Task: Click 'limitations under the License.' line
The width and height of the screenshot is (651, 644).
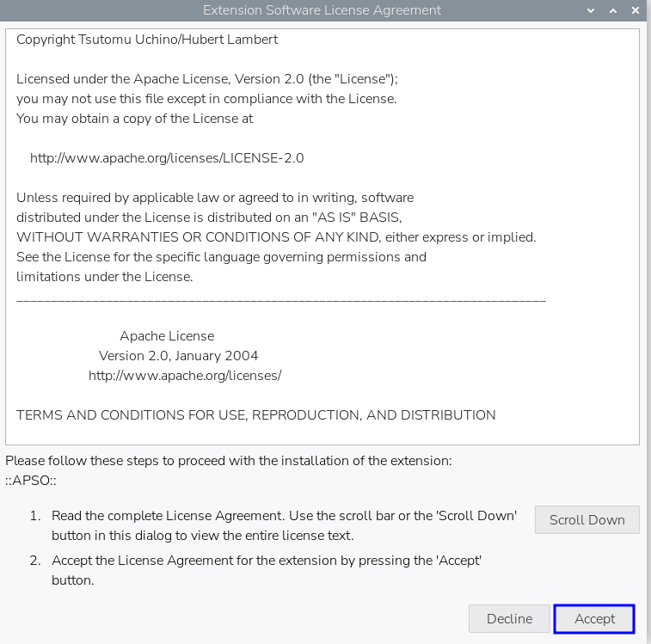Action: pyautogui.click(x=105, y=277)
